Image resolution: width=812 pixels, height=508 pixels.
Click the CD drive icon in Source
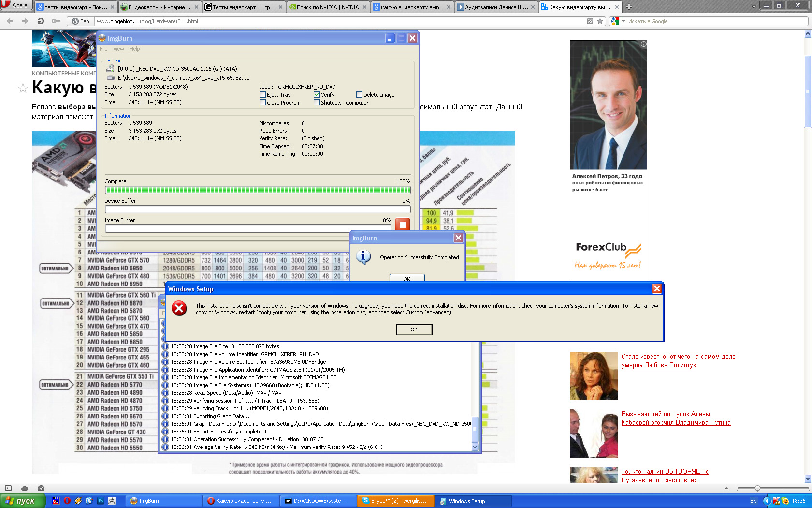click(110, 69)
